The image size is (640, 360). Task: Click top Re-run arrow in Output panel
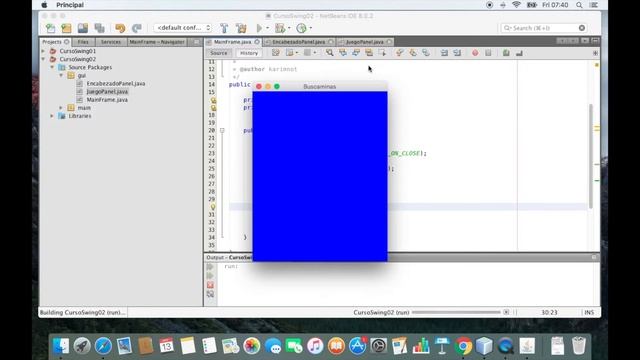(210, 267)
